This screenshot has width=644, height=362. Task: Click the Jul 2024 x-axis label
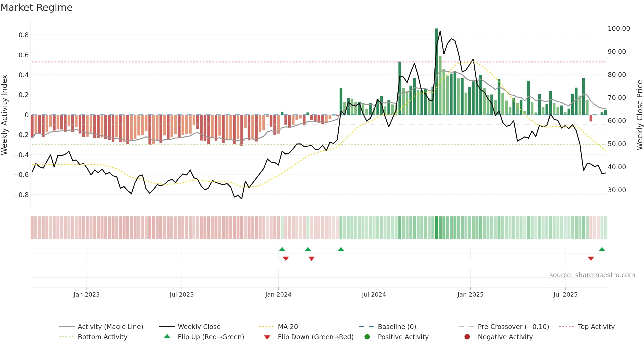(374, 295)
